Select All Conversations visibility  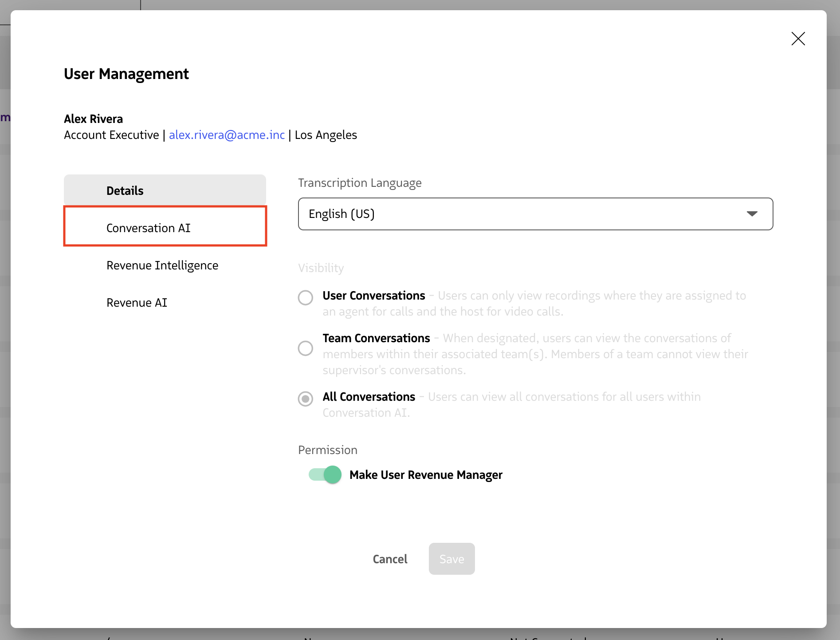[305, 399]
